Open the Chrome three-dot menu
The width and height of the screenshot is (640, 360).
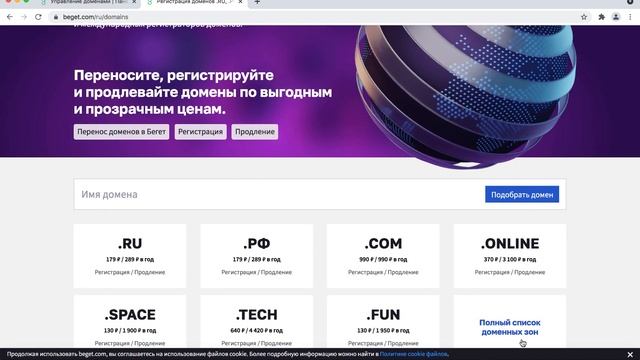[630, 17]
